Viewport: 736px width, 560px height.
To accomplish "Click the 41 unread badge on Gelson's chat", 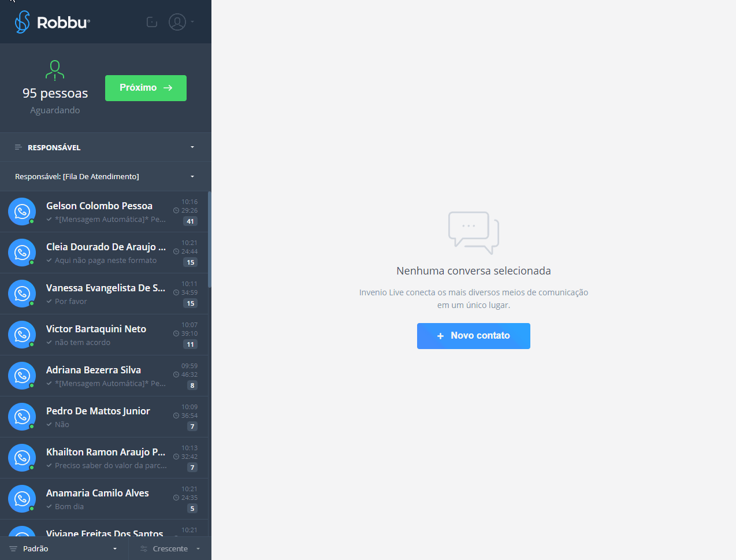I will pos(190,221).
